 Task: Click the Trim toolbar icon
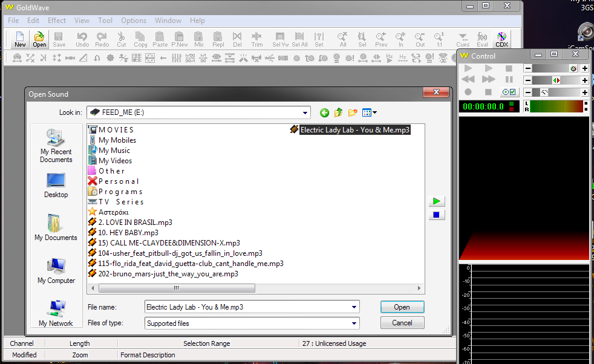(257, 39)
